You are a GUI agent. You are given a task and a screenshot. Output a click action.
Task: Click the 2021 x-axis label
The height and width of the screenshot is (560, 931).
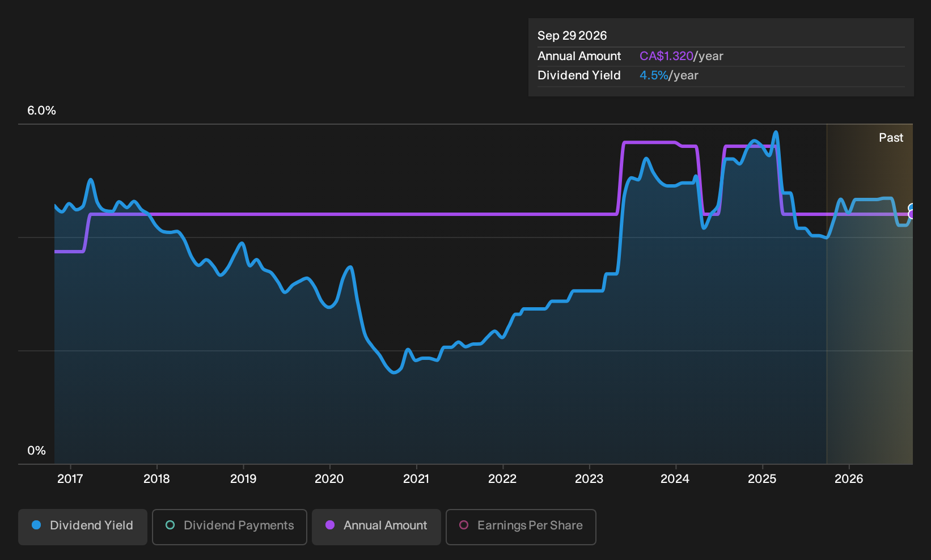point(416,479)
